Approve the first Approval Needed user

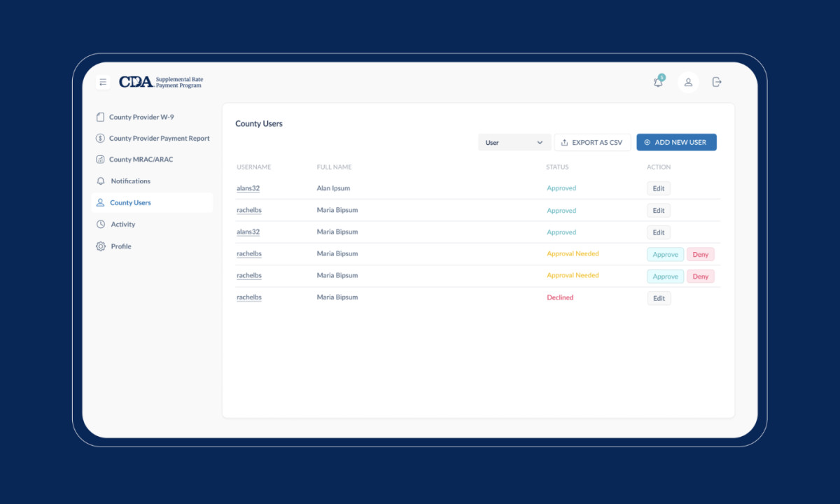click(665, 254)
